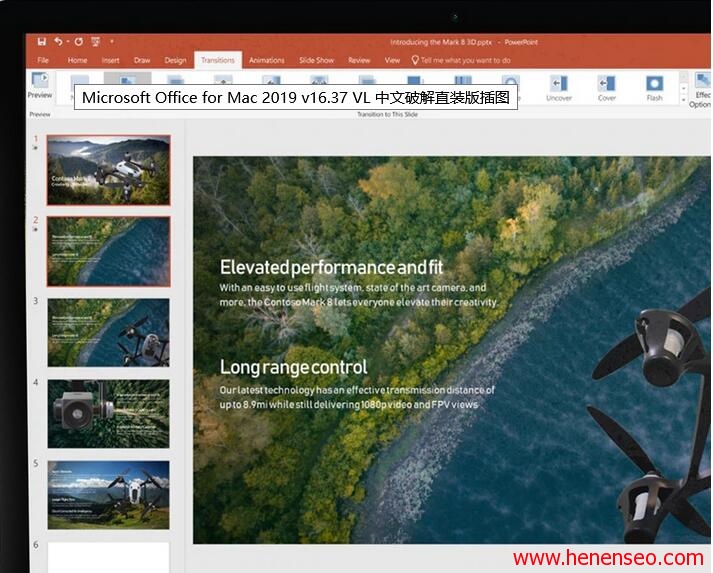Select slide 5 thumbnail
Screen dimensions: 713x573
(109, 495)
